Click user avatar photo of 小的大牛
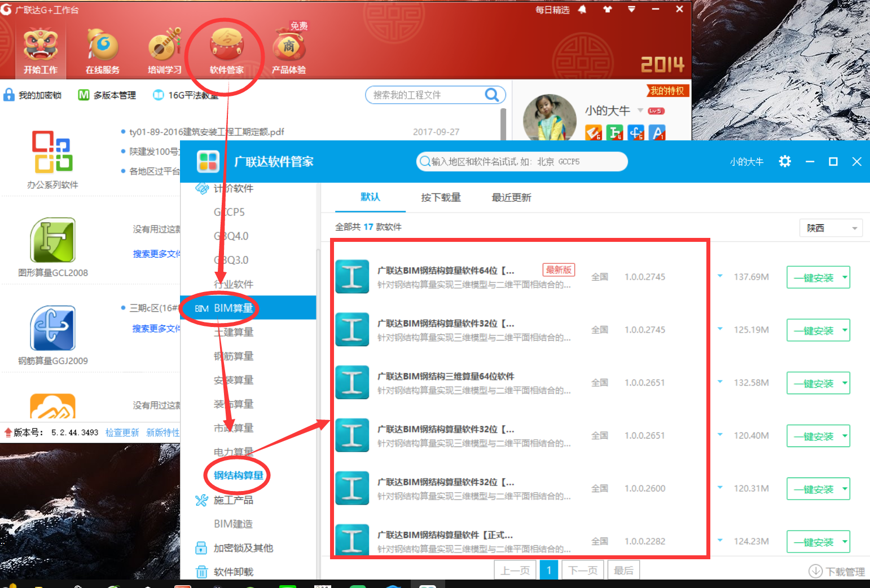This screenshot has height=588, width=870. tap(550, 117)
